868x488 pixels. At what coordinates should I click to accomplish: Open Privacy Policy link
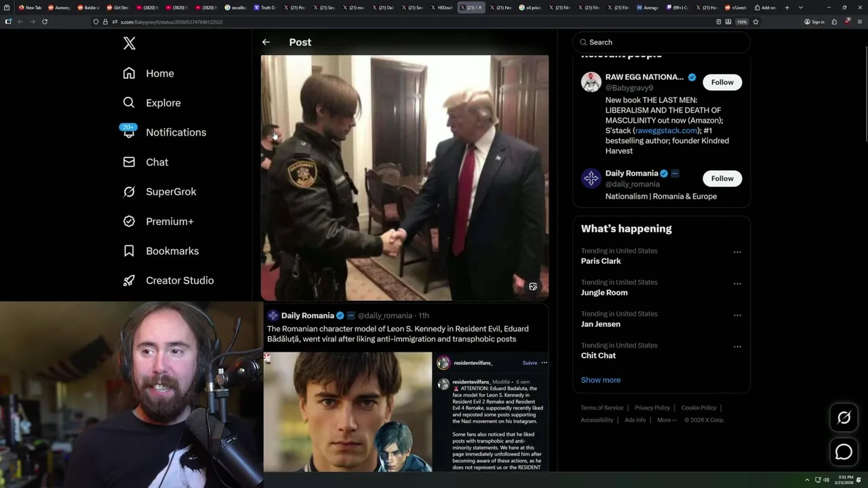coord(652,408)
